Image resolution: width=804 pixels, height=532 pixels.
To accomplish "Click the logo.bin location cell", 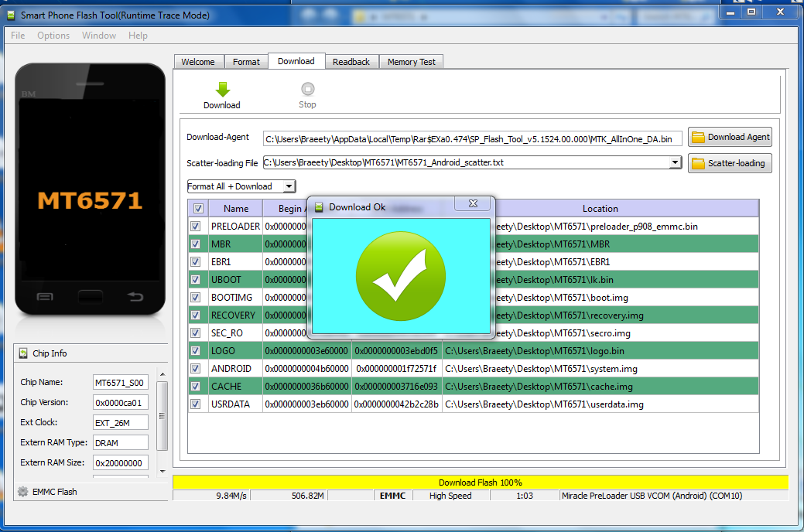I will point(600,350).
